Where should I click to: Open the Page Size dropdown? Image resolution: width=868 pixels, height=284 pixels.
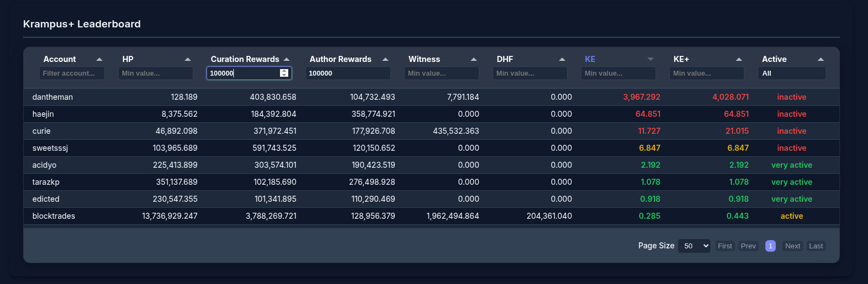(694, 246)
